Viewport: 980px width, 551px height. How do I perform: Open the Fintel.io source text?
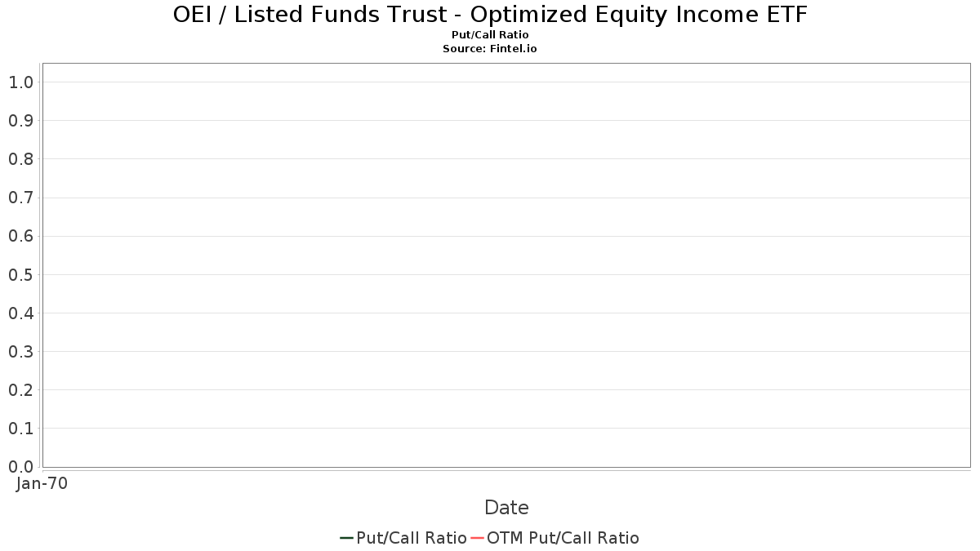click(490, 48)
